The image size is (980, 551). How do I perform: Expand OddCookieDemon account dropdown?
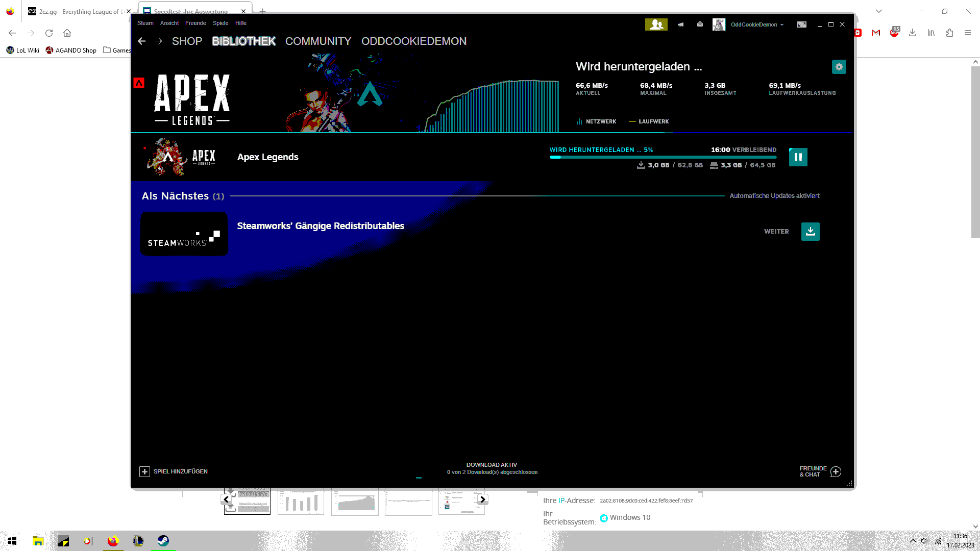coord(782,24)
